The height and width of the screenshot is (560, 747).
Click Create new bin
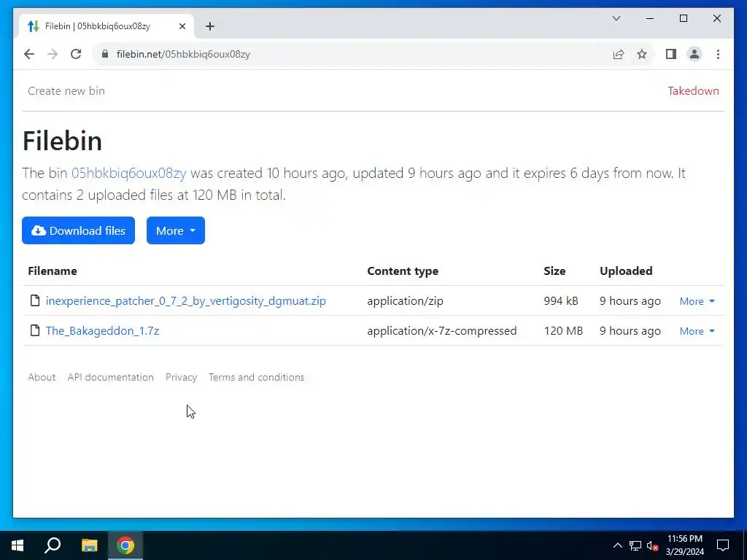[66, 91]
